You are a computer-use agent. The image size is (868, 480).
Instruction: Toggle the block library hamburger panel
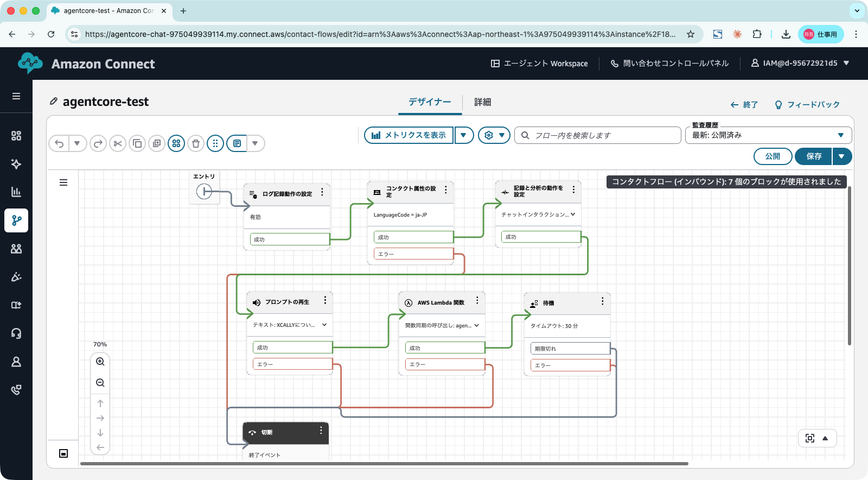[63, 182]
